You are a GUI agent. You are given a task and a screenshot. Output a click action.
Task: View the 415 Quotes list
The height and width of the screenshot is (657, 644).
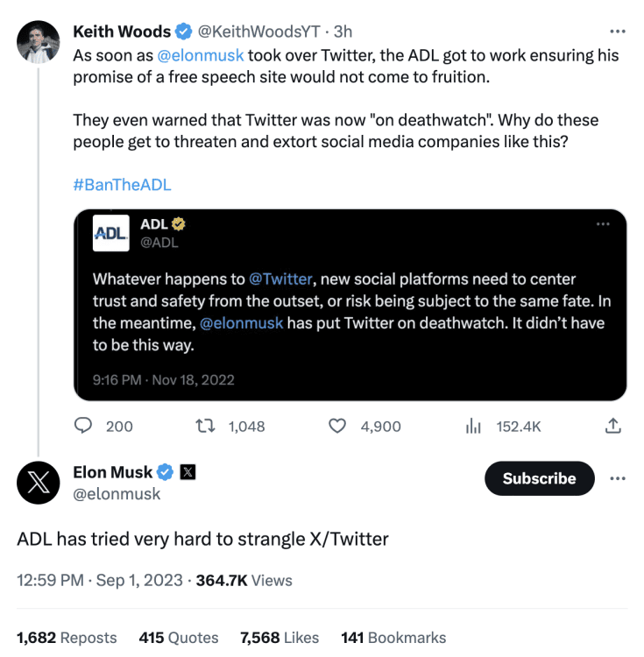(180, 638)
